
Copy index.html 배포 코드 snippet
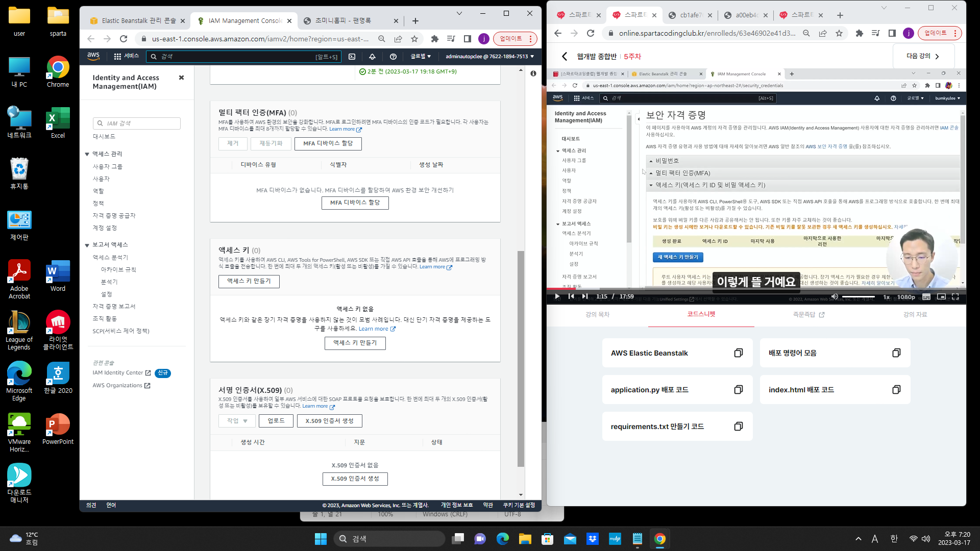[896, 390]
